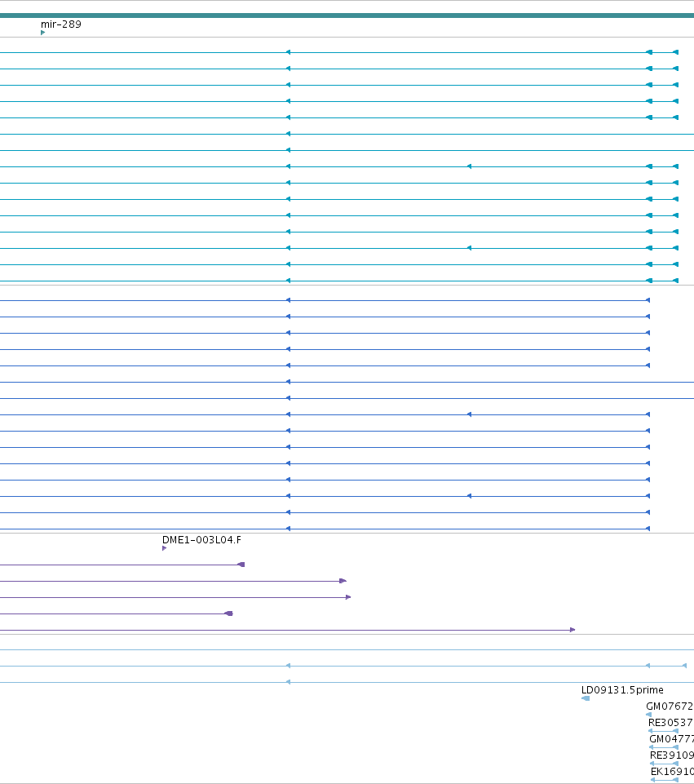Select the RE30537 feature label
The height and width of the screenshot is (784, 694).
point(670,723)
